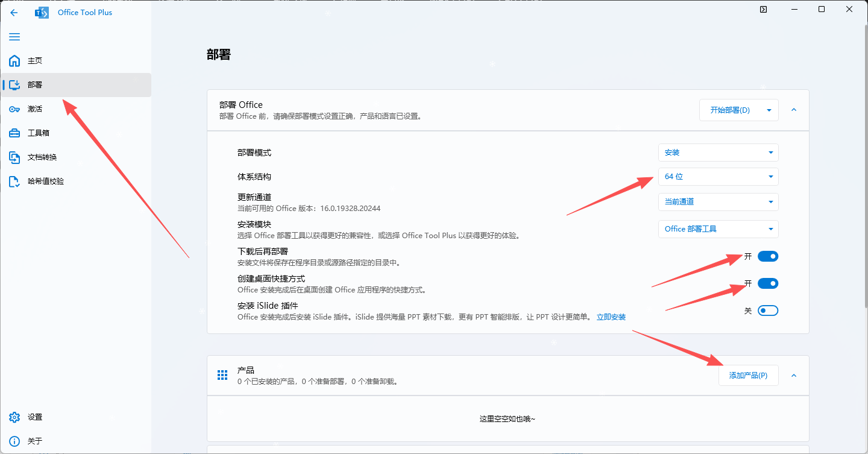Open 设置 (Settings) via gear icon
Screen dimensions: 868x454
(x=14, y=417)
